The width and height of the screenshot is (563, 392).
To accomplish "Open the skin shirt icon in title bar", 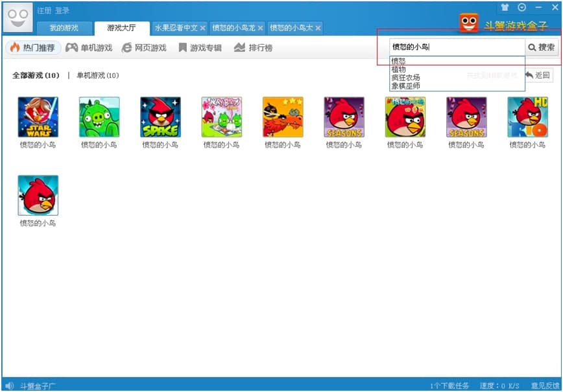I will point(505,7).
